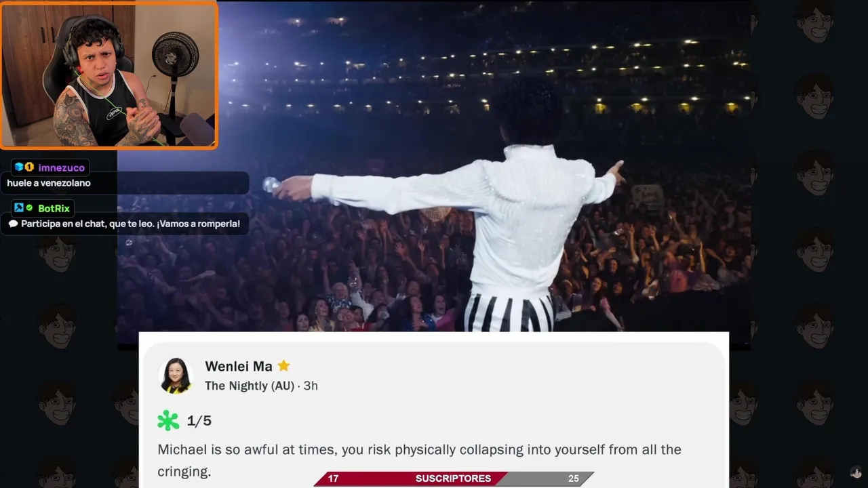The image size is (868, 488).
Task: Open The Nightly (AU) publication link
Action: coord(250,386)
